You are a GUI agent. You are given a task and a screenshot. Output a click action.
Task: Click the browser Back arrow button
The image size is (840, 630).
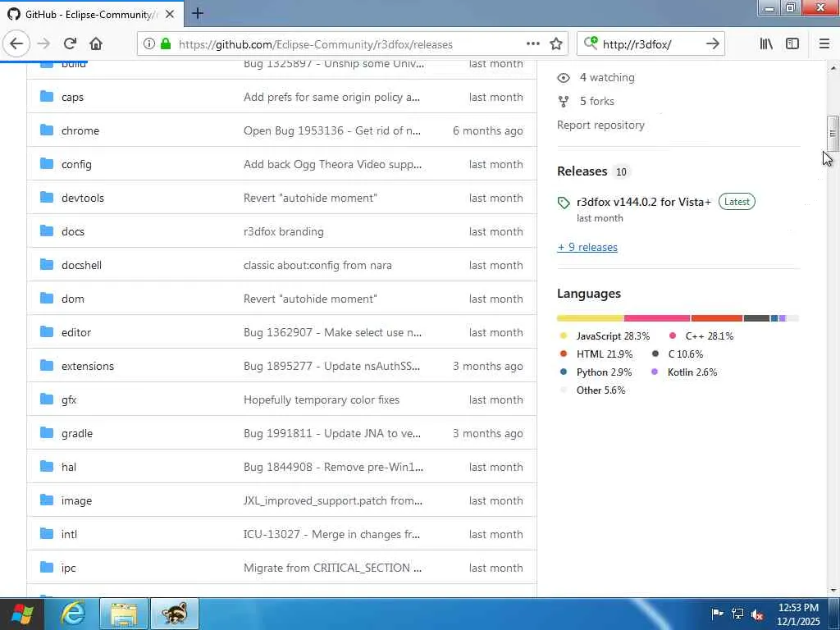click(x=16, y=44)
